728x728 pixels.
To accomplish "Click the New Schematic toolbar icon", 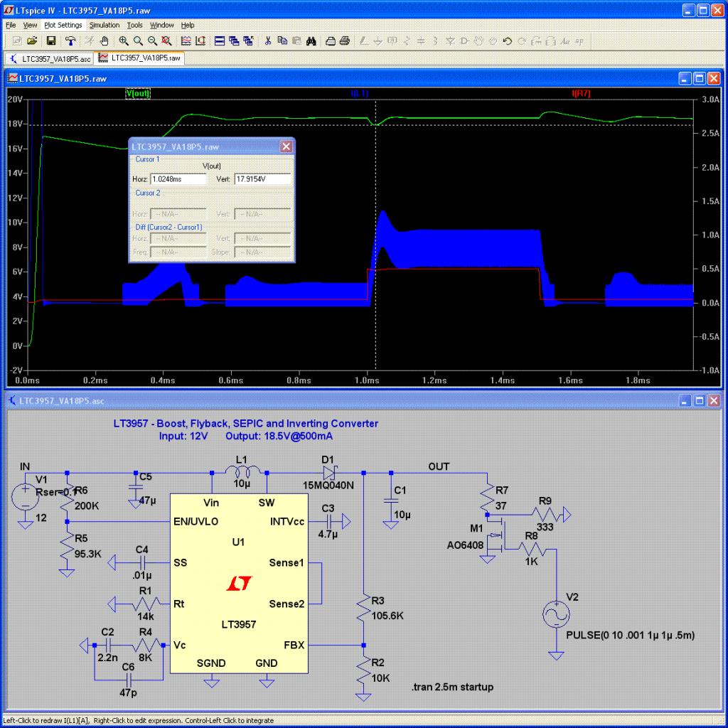I will pyautogui.click(x=17, y=41).
